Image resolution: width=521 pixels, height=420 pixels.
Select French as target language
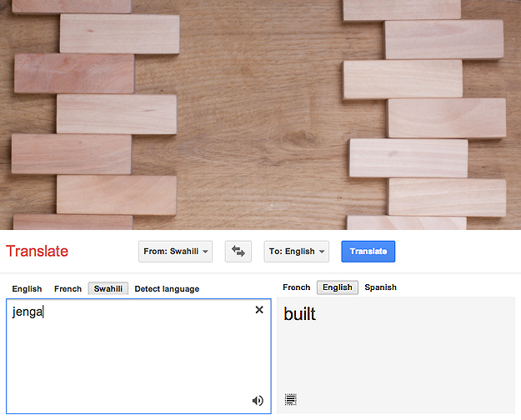point(297,287)
